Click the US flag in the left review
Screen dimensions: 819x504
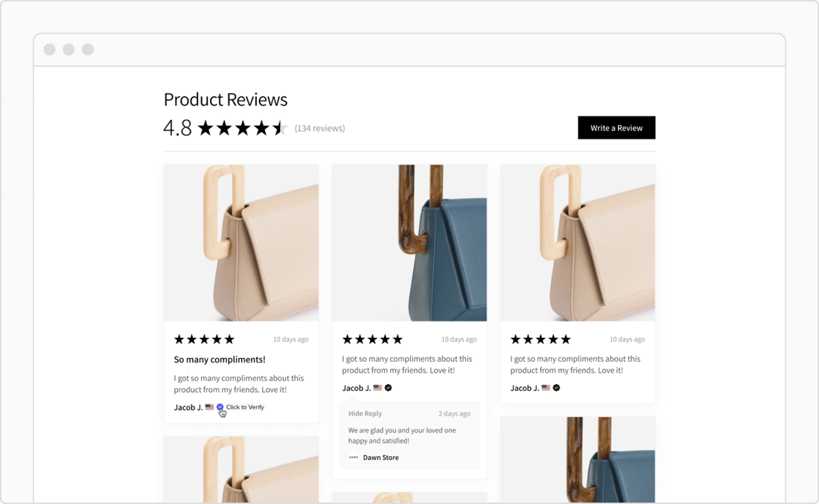pos(209,407)
